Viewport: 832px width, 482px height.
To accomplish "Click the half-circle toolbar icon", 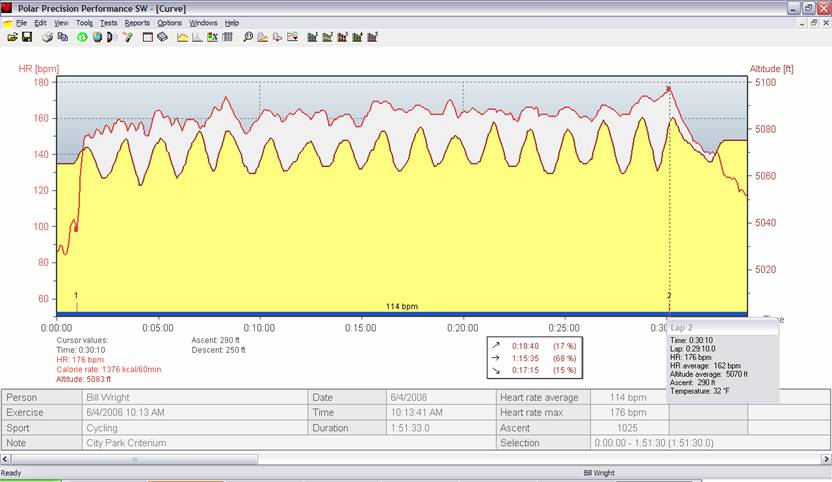I will click(x=111, y=37).
